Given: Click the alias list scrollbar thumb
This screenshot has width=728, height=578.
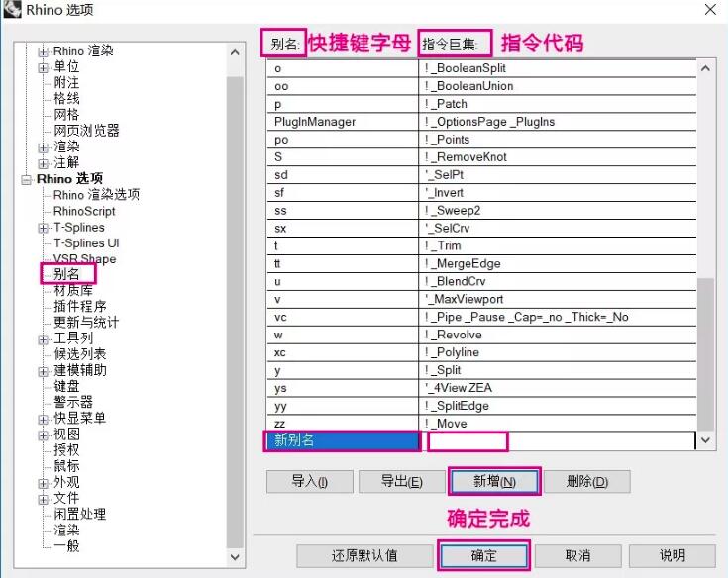Looking at the screenshot, I should pyautogui.click(x=705, y=354).
